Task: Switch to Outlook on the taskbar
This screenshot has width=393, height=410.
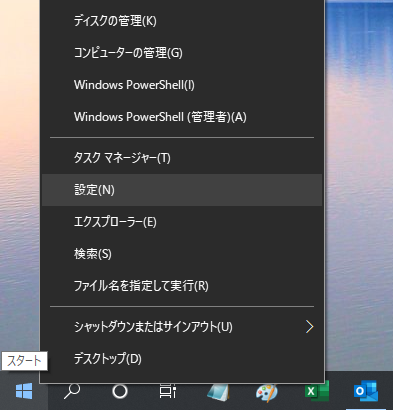Action: 365,391
